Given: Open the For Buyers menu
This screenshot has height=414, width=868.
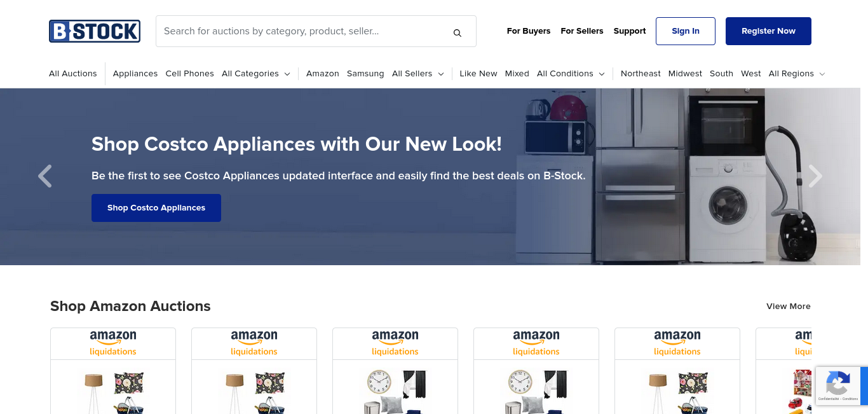Looking at the screenshot, I should pyautogui.click(x=529, y=31).
